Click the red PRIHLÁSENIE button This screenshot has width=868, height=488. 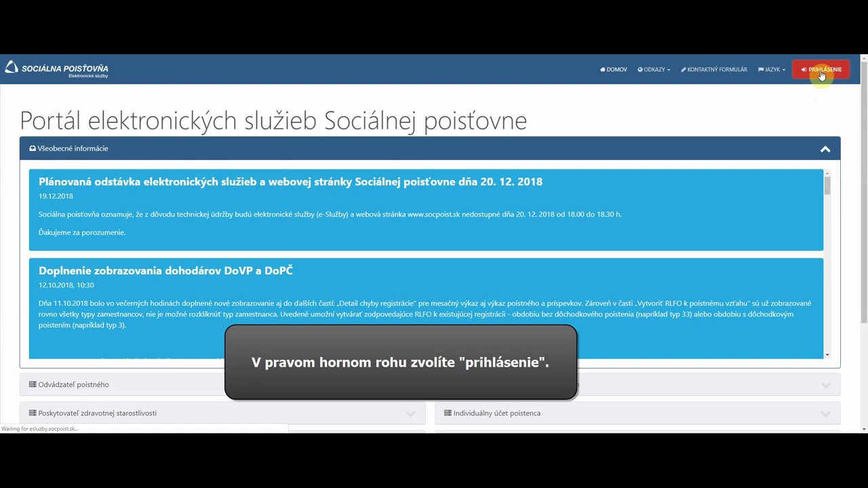(821, 69)
